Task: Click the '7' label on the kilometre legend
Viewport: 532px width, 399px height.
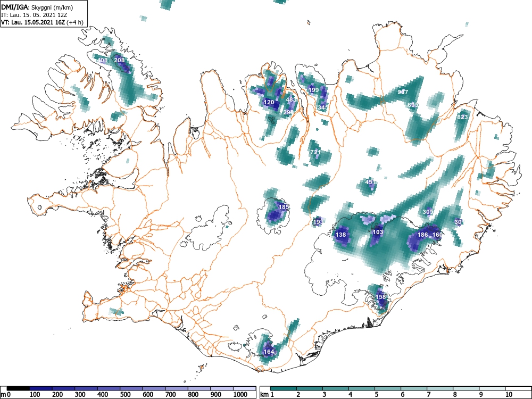Action: [428, 395]
